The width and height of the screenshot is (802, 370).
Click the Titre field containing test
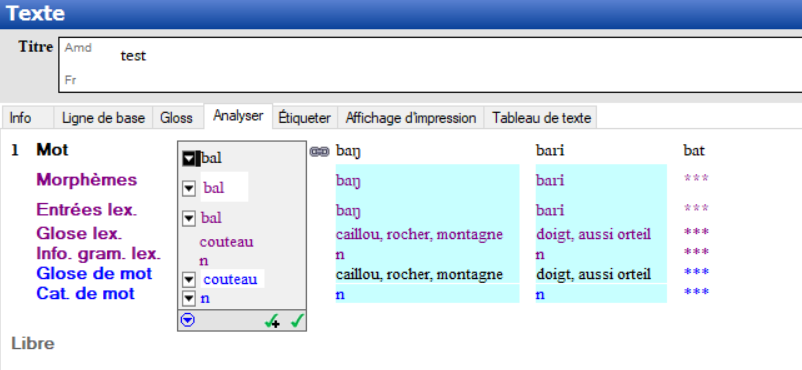[430, 64]
